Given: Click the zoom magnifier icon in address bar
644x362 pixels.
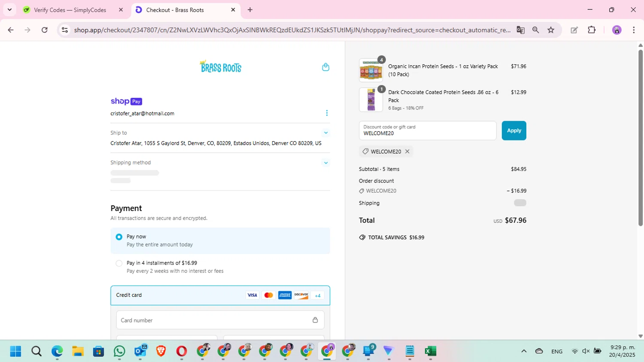Looking at the screenshot, I should [x=535, y=30].
